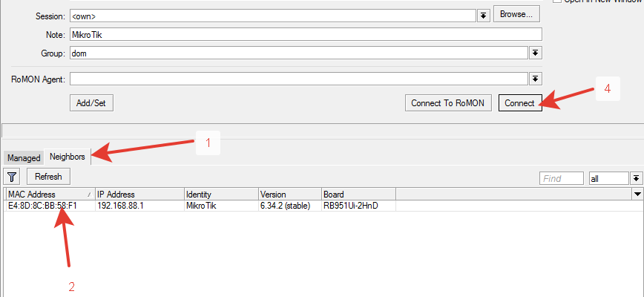Sort by the IP Address column header

click(x=139, y=195)
